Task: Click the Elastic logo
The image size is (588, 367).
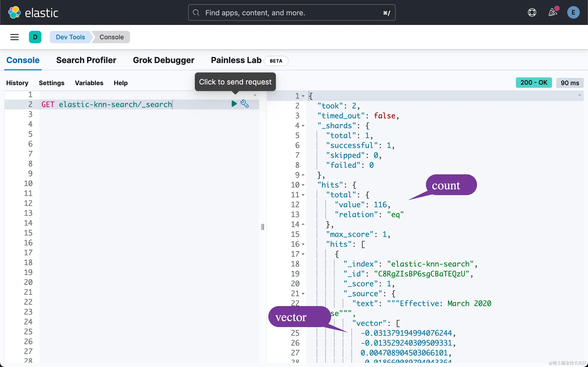Action: click(x=33, y=13)
